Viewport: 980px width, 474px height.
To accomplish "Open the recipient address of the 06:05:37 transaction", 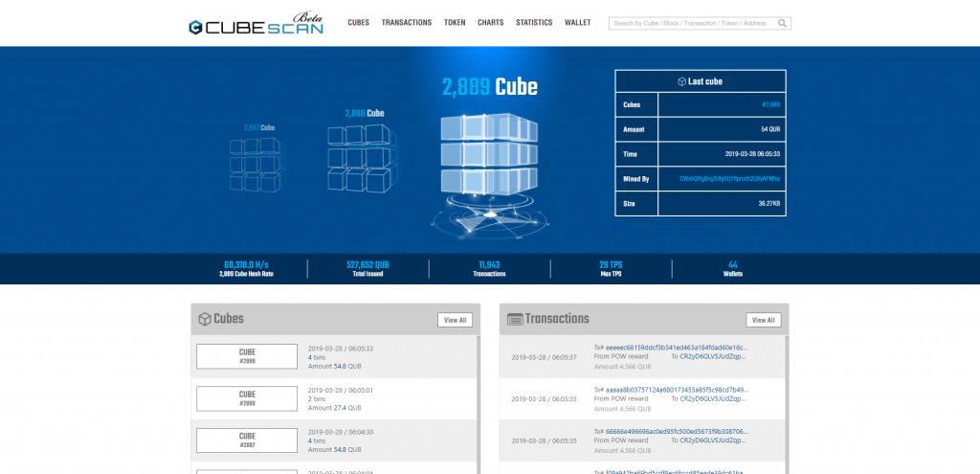I will (x=712, y=356).
